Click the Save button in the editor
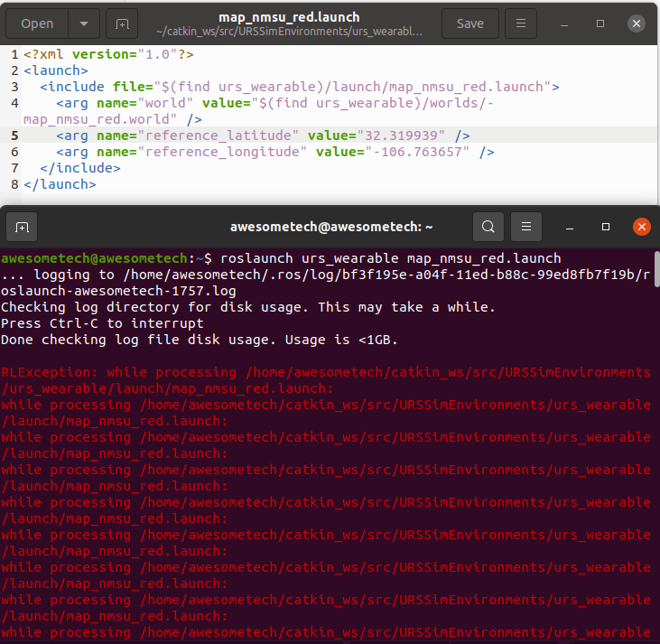 pyautogui.click(x=469, y=23)
